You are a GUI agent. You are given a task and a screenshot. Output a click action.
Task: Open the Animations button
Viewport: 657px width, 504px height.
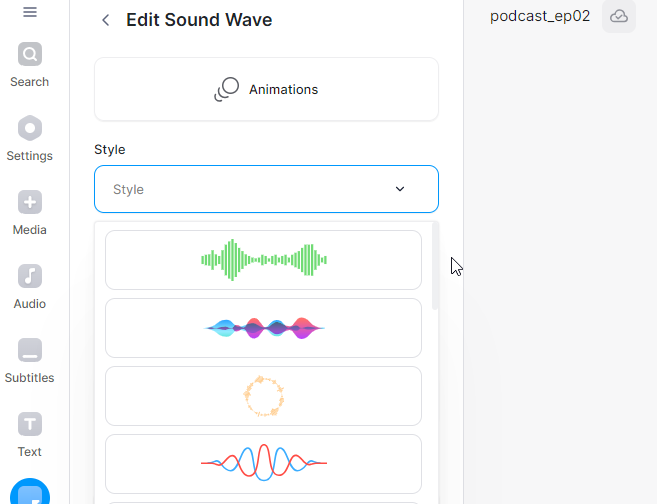266,89
